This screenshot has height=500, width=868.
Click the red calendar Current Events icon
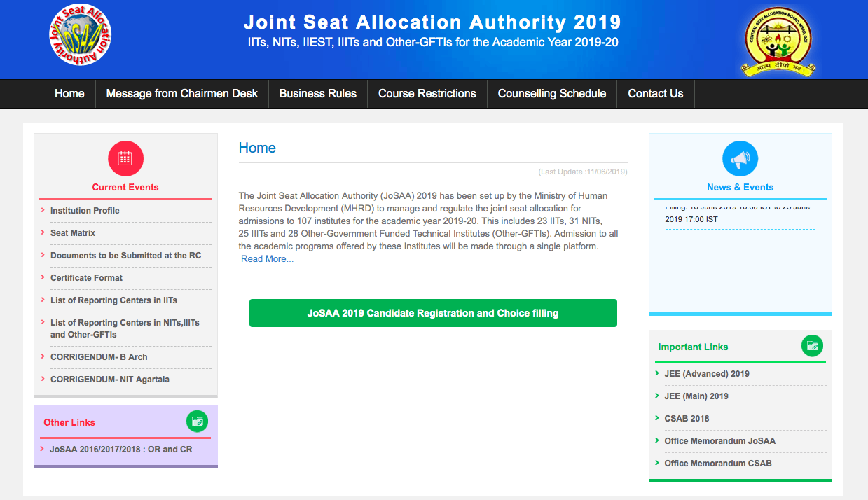click(x=125, y=158)
